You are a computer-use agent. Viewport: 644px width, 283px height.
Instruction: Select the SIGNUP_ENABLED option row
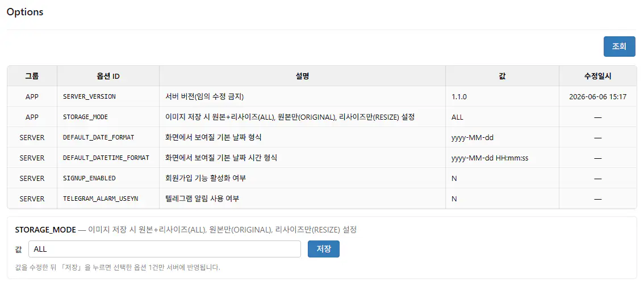(x=322, y=179)
